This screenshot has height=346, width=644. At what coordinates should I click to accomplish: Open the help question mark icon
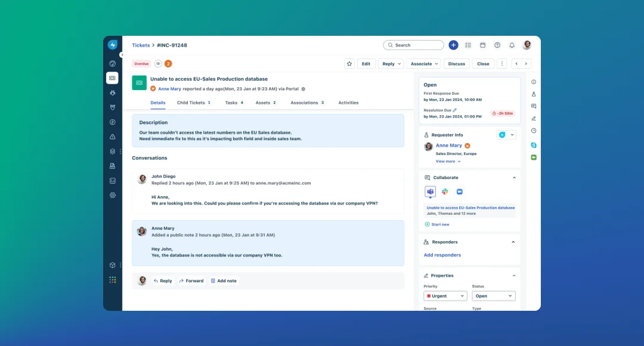[x=497, y=45]
